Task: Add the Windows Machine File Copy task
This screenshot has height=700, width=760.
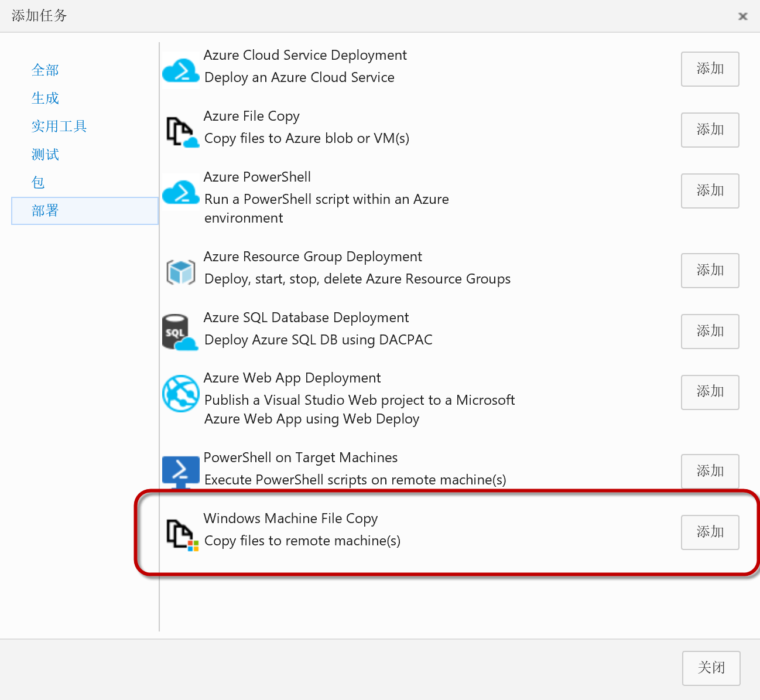Action: click(710, 532)
